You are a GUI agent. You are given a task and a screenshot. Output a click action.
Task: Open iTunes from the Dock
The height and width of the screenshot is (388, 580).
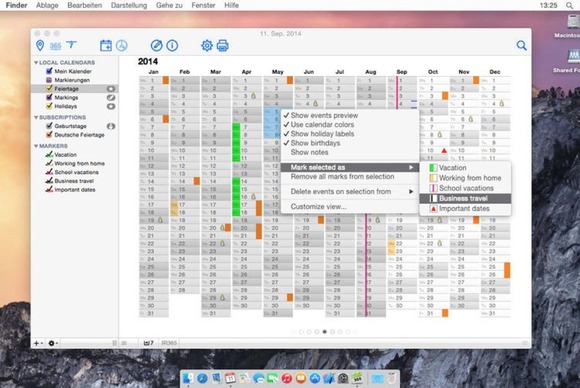(287, 378)
